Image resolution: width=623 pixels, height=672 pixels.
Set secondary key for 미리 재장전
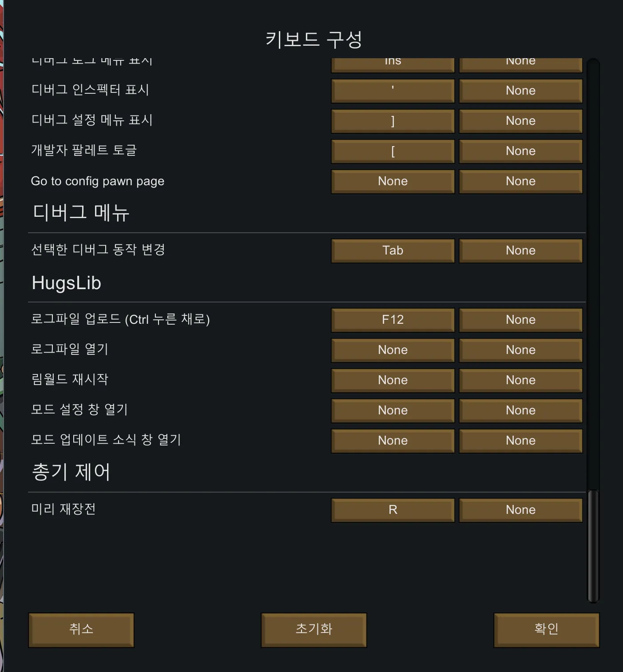pos(520,510)
